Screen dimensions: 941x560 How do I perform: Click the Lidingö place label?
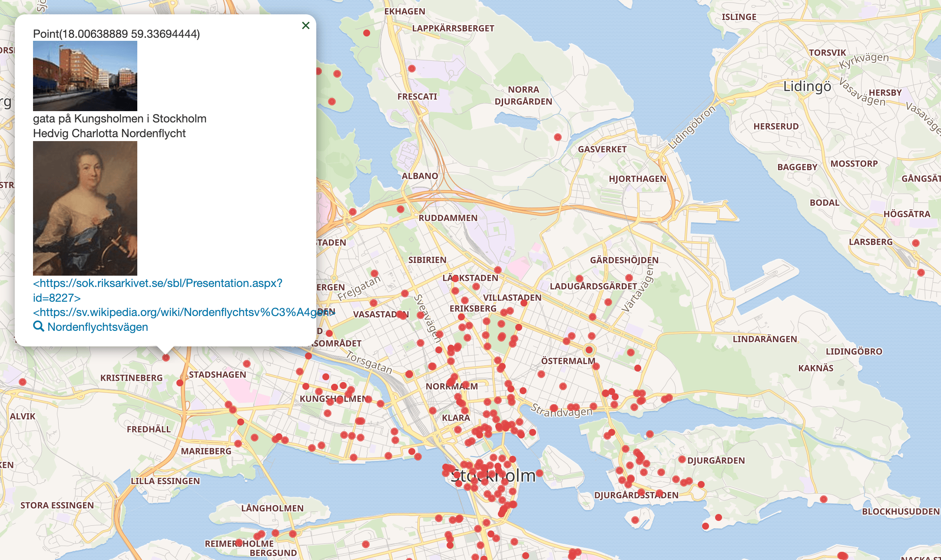[x=807, y=86]
